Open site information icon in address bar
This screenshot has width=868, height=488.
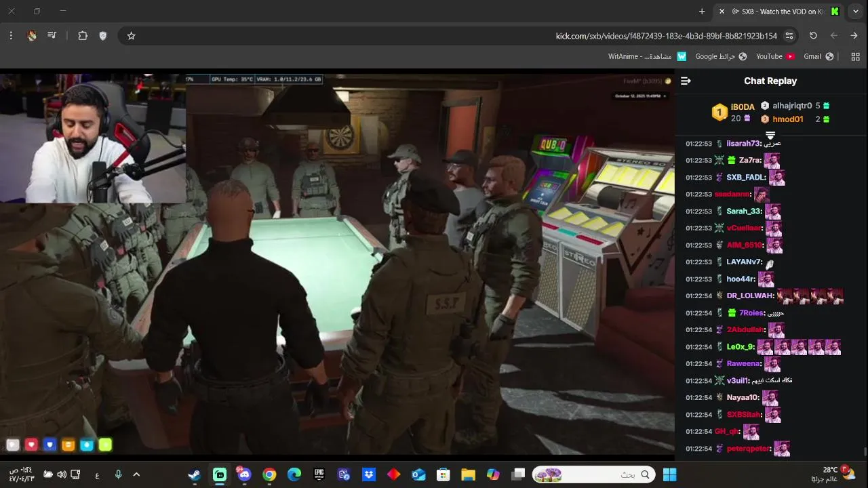coord(789,36)
